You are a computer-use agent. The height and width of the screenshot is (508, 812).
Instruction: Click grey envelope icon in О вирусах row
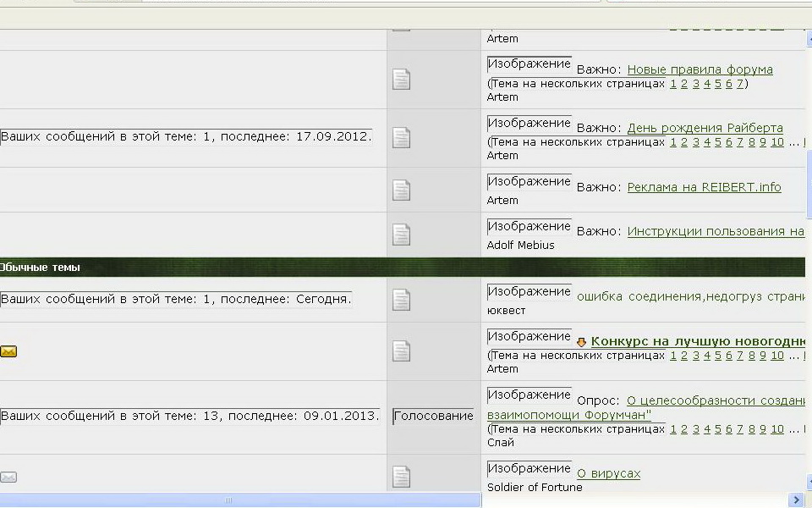click(x=8, y=477)
